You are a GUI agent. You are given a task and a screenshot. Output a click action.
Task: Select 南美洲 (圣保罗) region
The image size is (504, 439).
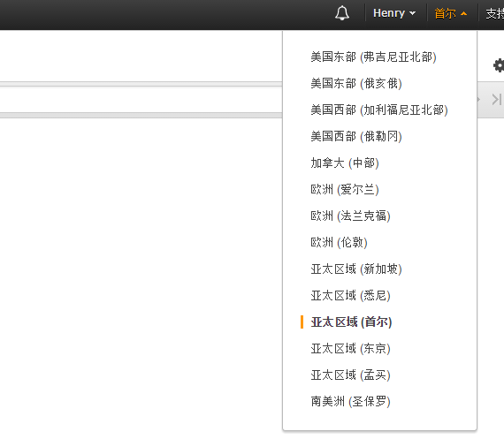(x=350, y=401)
